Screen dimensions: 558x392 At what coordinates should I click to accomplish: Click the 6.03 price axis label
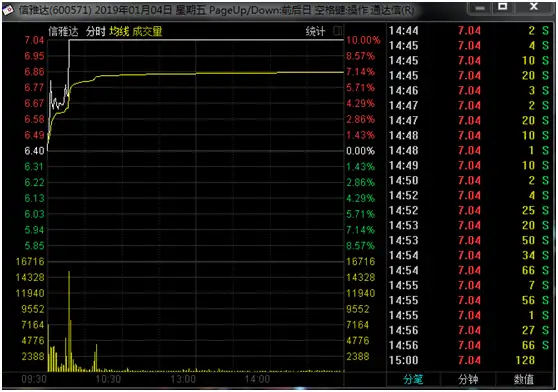point(34,214)
